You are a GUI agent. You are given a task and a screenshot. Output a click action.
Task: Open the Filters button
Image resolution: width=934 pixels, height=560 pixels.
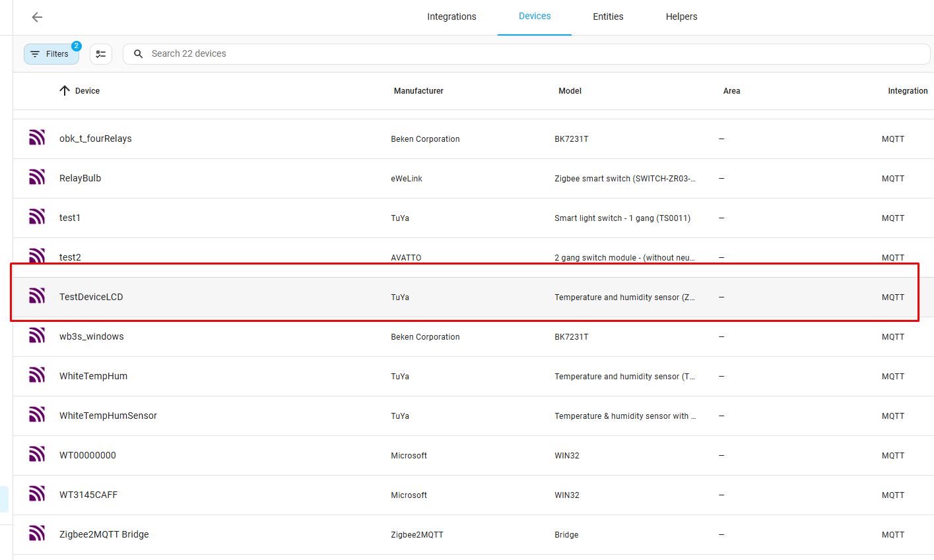point(51,54)
